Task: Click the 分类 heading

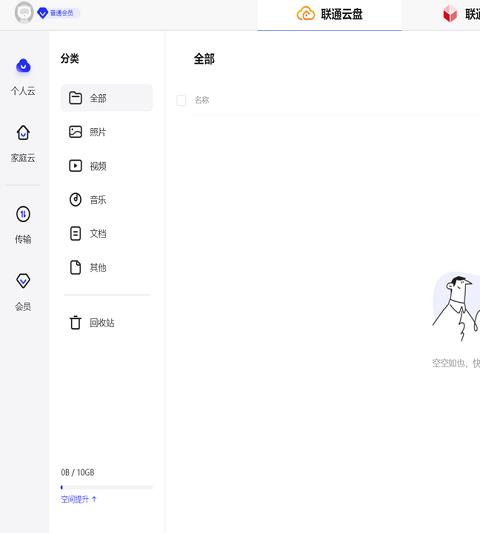Action: point(70,58)
